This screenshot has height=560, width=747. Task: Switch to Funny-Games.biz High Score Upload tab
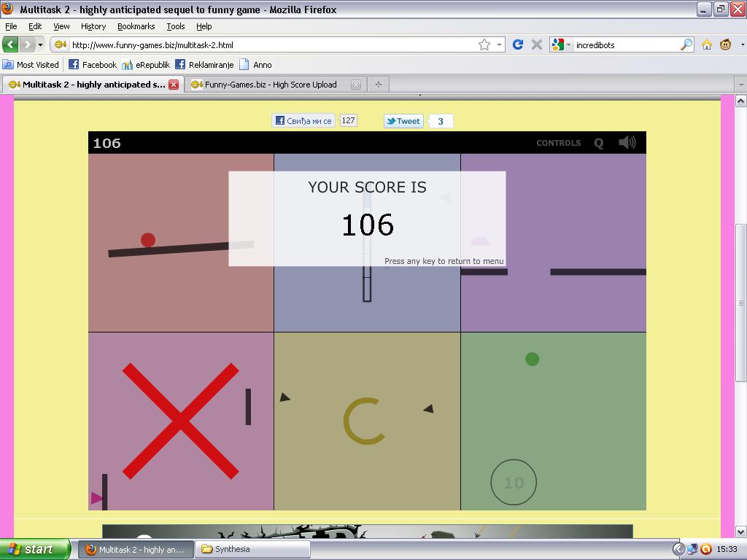click(271, 85)
